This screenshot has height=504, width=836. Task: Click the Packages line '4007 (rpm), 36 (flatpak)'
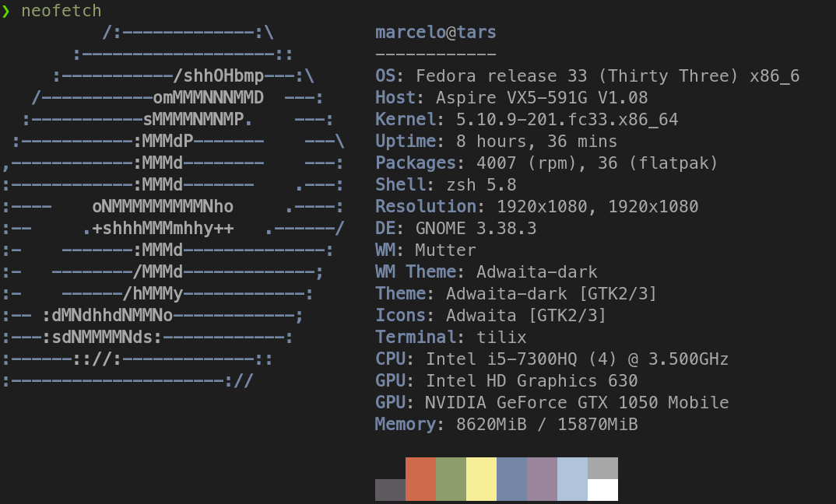pyautogui.click(x=596, y=163)
